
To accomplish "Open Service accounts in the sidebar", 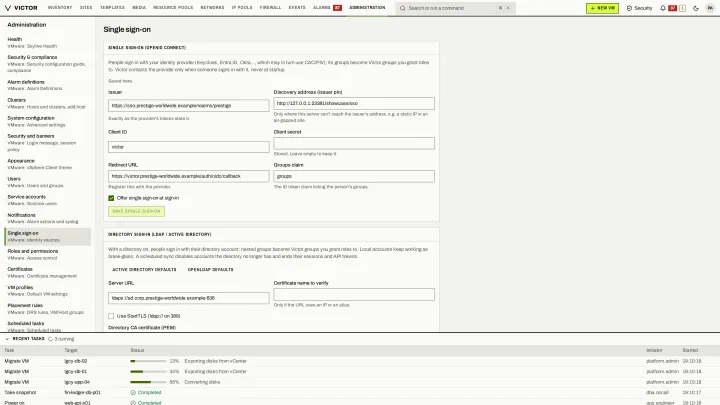I will point(47,200).
